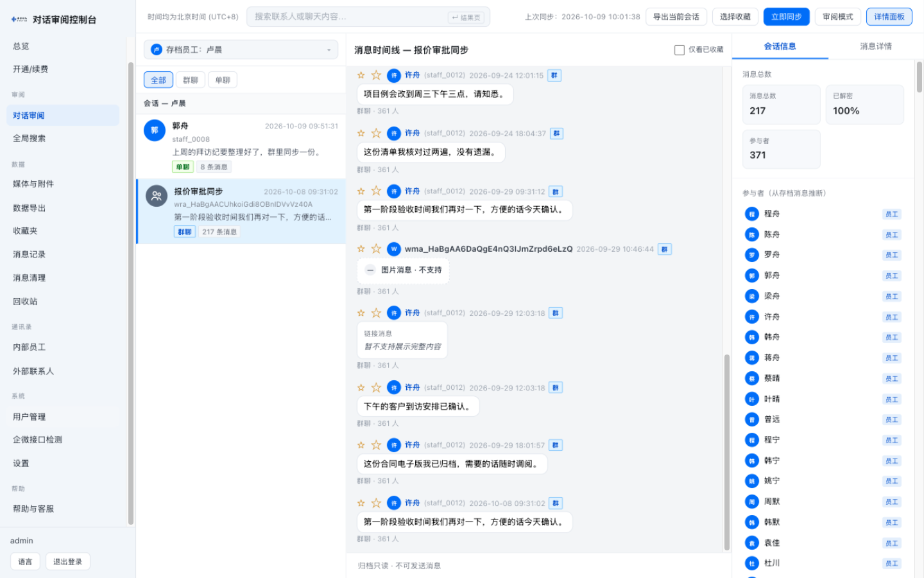Click the right details panel scrollbar
The width and height of the screenshot is (924, 578).
(x=920, y=77)
